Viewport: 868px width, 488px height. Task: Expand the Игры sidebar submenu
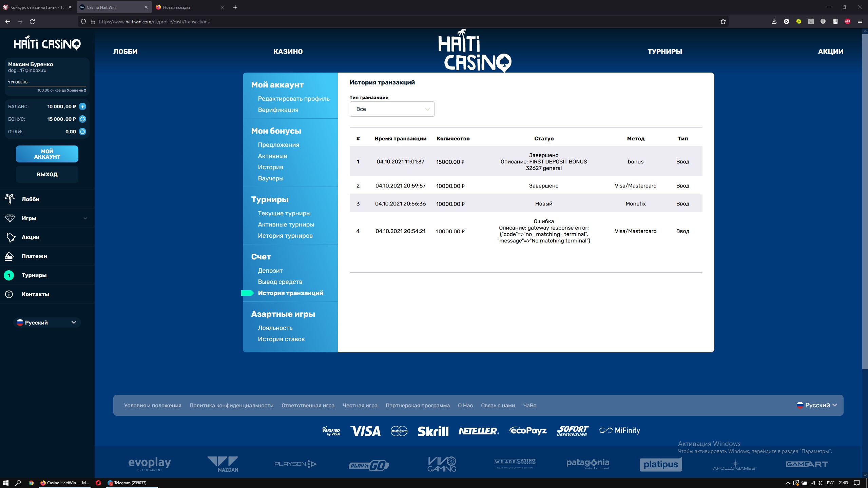[85, 218]
